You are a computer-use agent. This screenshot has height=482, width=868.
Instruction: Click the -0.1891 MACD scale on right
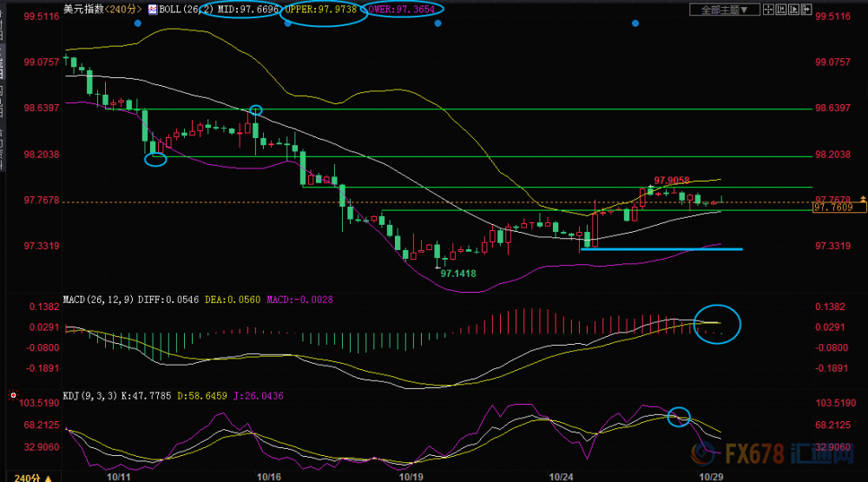click(x=832, y=368)
